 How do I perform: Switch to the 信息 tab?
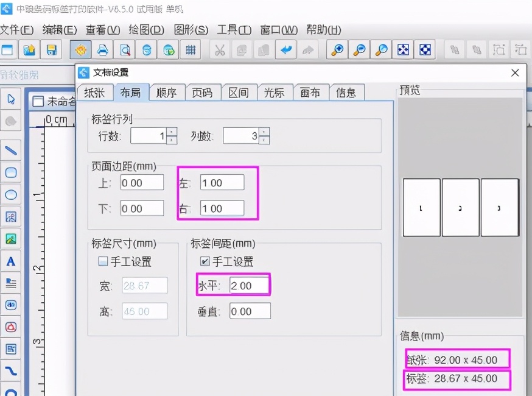[346, 93]
